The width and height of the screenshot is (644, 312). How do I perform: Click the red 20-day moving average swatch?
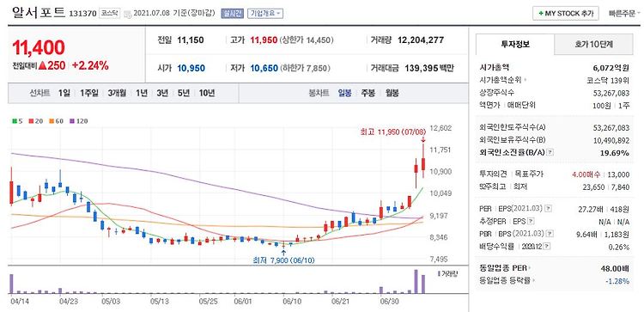click(32, 121)
